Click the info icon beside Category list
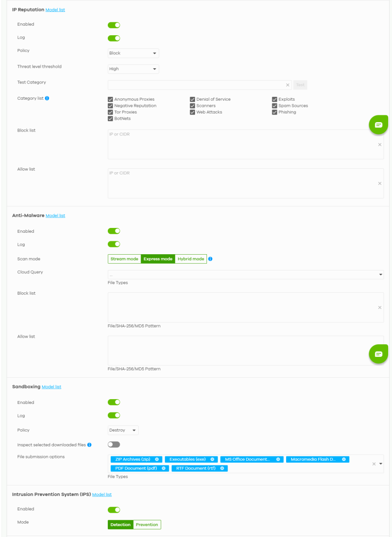 [47, 99]
